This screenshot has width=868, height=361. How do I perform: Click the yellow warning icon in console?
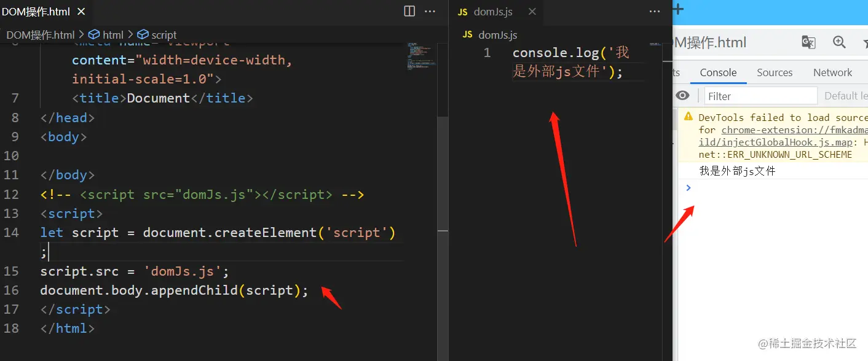688,117
